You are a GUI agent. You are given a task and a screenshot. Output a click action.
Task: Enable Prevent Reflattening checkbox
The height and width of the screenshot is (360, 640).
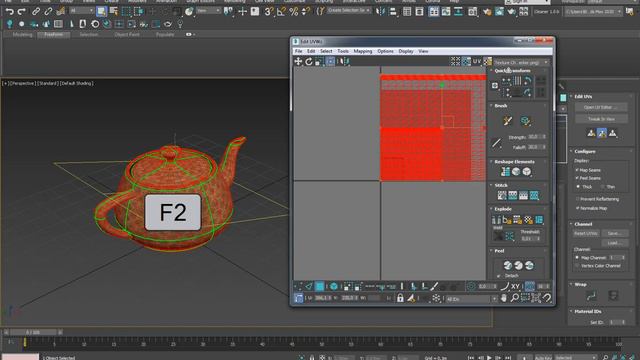coord(578,199)
